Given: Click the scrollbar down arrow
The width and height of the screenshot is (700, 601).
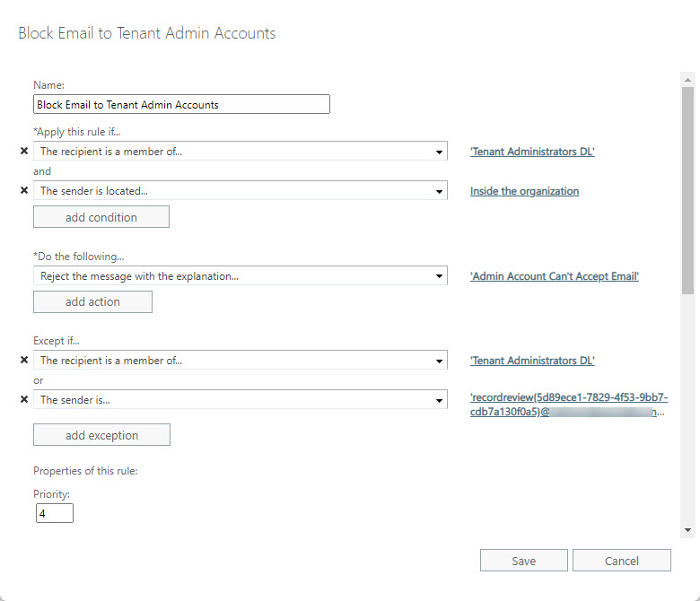Looking at the screenshot, I should pyautogui.click(x=687, y=530).
